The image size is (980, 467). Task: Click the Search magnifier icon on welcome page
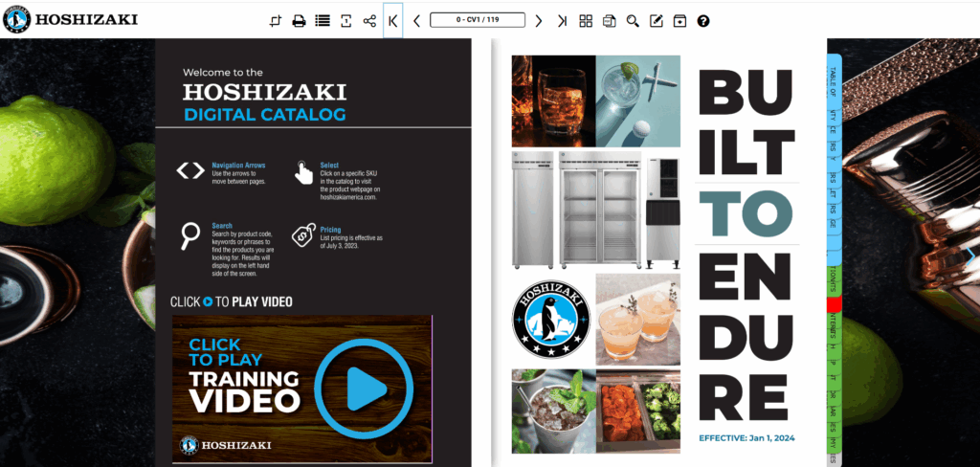[189, 237]
